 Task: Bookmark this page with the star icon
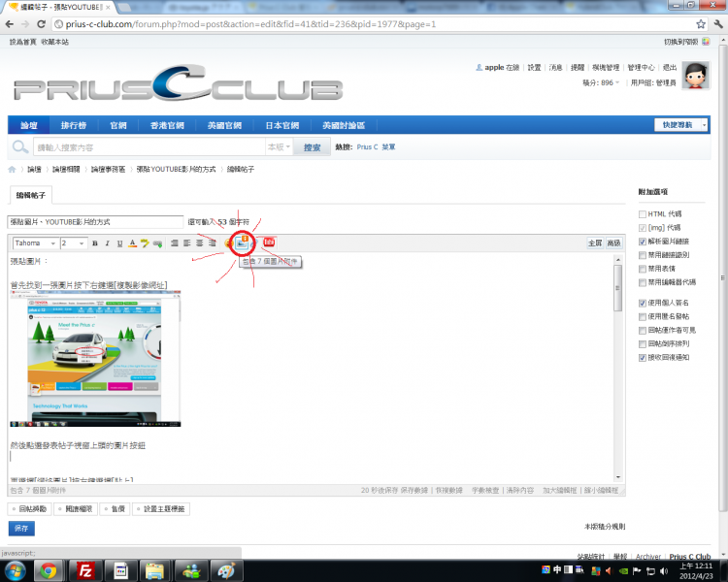(x=701, y=24)
